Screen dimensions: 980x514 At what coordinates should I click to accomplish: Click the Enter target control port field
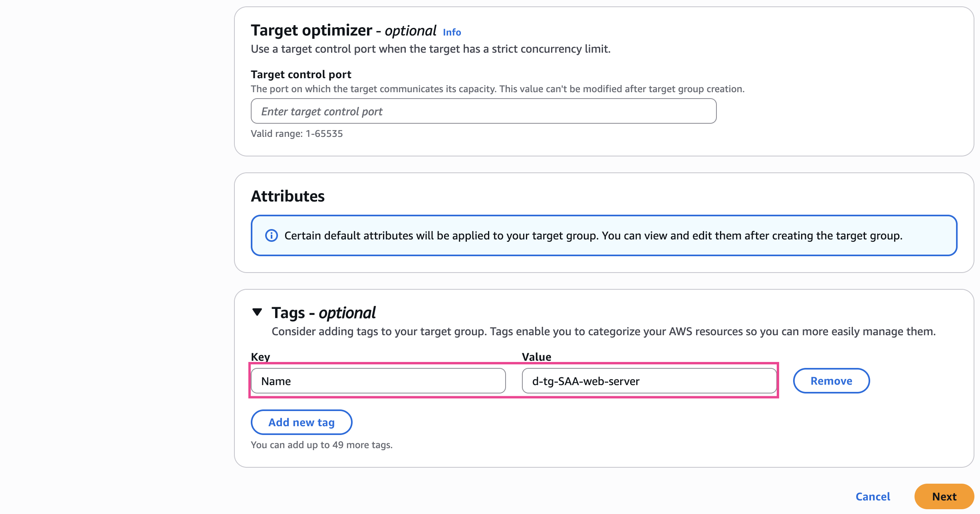pyautogui.click(x=483, y=111)
